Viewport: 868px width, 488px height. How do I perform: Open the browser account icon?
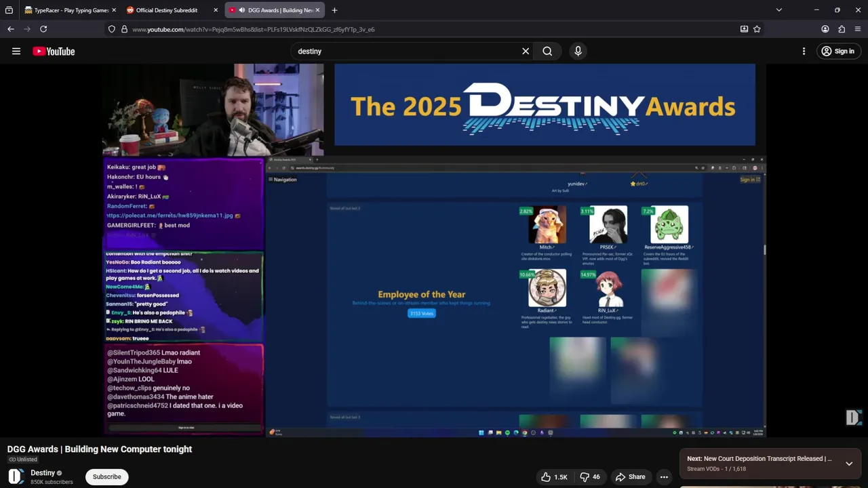click(825, 29)
